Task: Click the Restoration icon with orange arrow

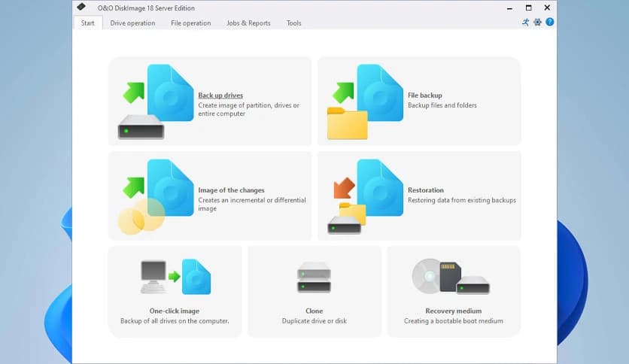Action: [366, 196]
